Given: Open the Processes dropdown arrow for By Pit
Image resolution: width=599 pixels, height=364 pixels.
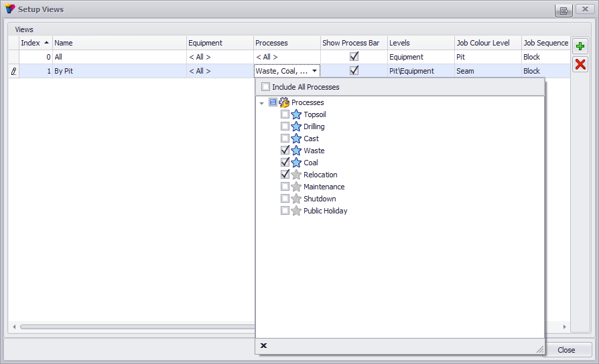Looking at the screenshot, I should coord(314,71).
